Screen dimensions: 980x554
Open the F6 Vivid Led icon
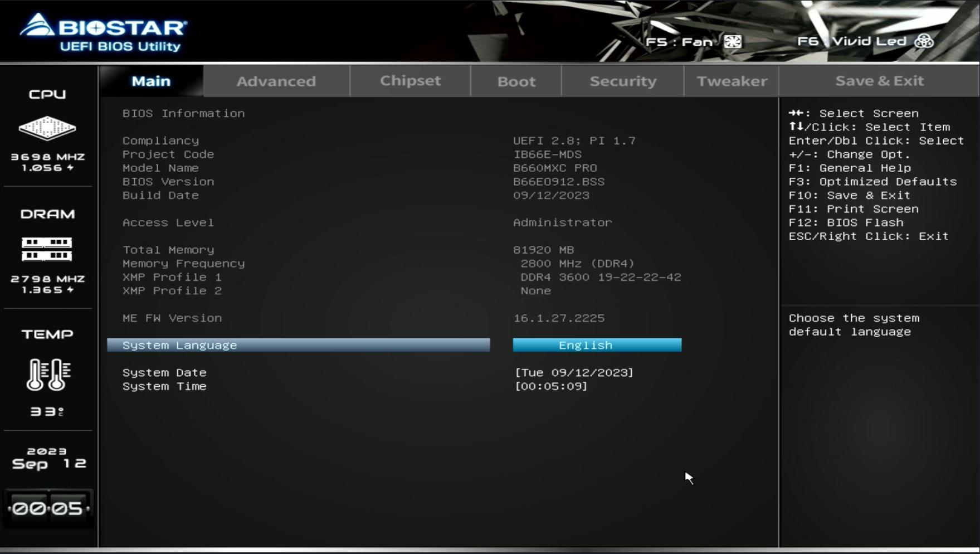pyautogui.click(x=924, y=41)
